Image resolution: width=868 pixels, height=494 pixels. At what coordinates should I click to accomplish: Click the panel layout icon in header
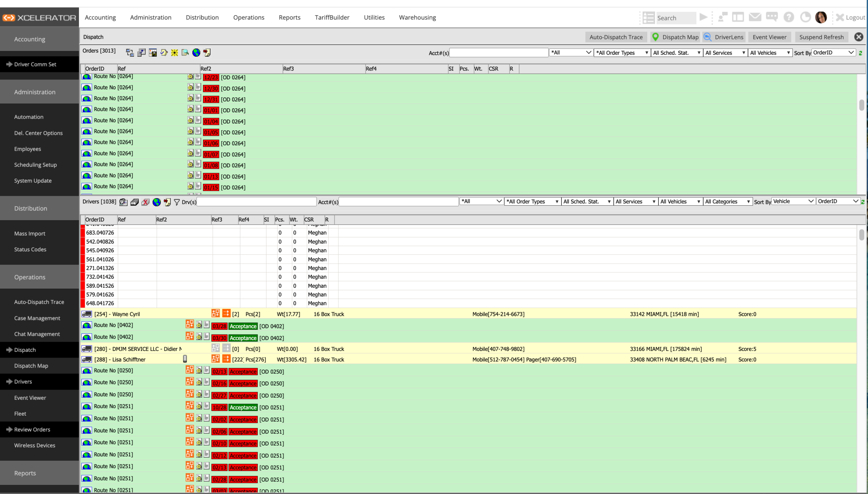click(738, 17)
